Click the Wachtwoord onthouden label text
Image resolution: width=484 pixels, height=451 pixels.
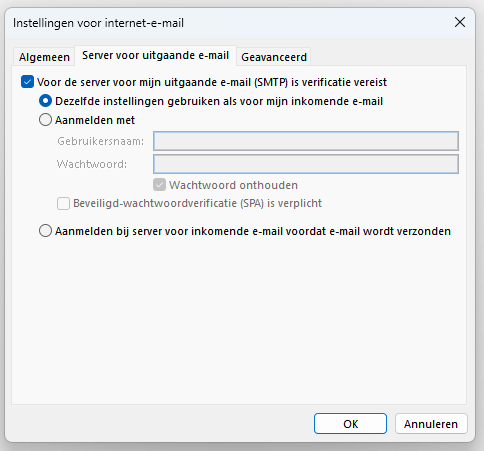pyautogui.click(x=233, y=185)
